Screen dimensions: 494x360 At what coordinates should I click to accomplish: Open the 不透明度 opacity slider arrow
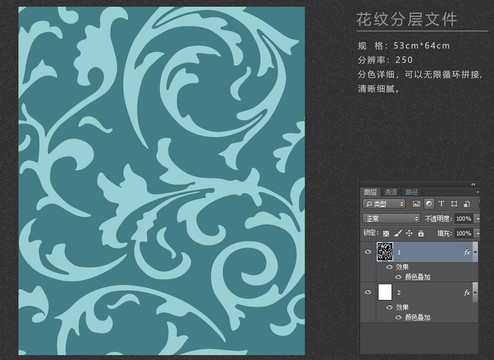(477, 219)
